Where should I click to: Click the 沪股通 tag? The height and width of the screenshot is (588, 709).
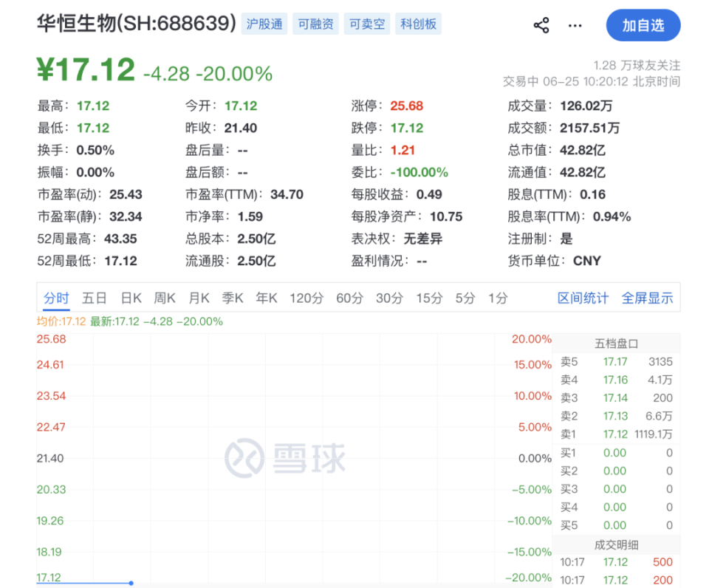[264, 24]
